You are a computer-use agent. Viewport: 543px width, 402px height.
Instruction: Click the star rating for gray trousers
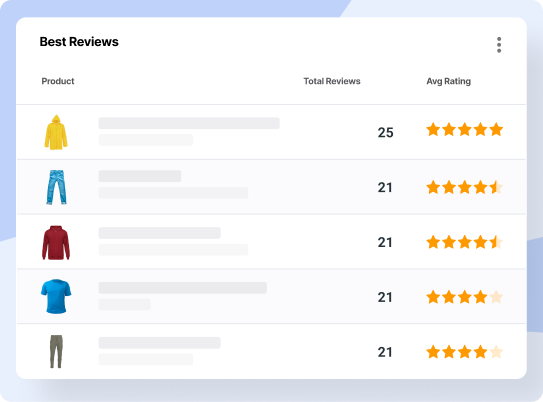coord(464,352)
